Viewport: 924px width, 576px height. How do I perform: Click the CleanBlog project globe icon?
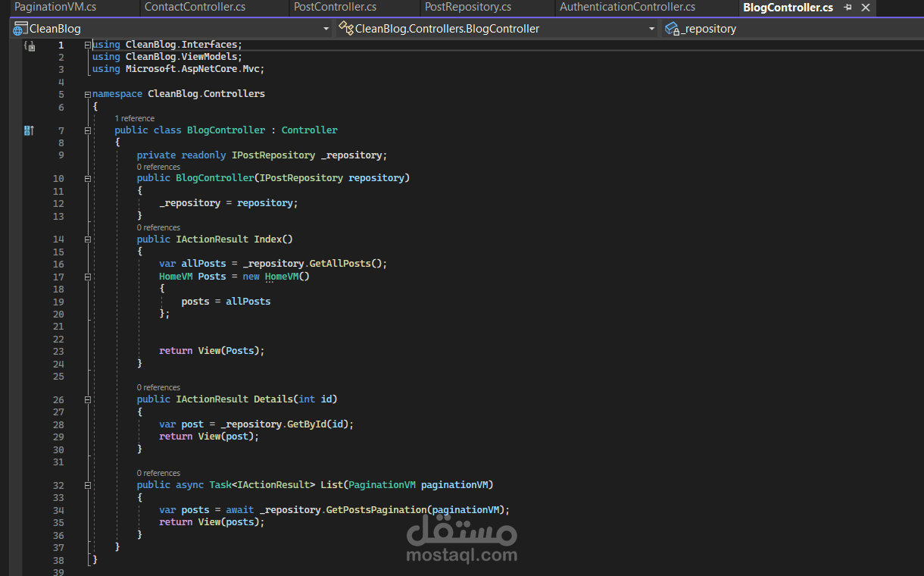(x=20, y=29)
